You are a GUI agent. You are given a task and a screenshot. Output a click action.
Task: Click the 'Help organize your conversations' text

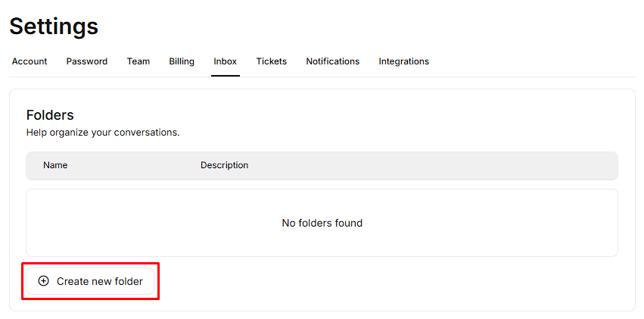[x=103, y=132]
